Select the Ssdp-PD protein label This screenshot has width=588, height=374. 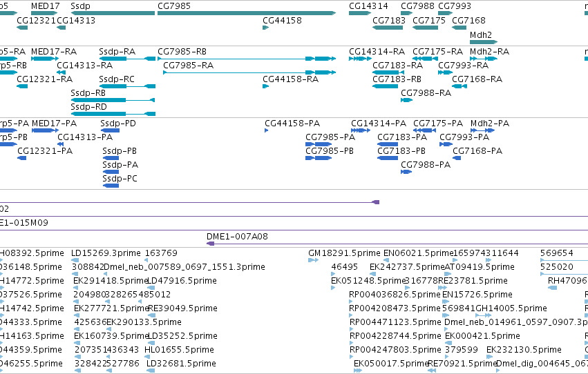click(x=118, y=124)
